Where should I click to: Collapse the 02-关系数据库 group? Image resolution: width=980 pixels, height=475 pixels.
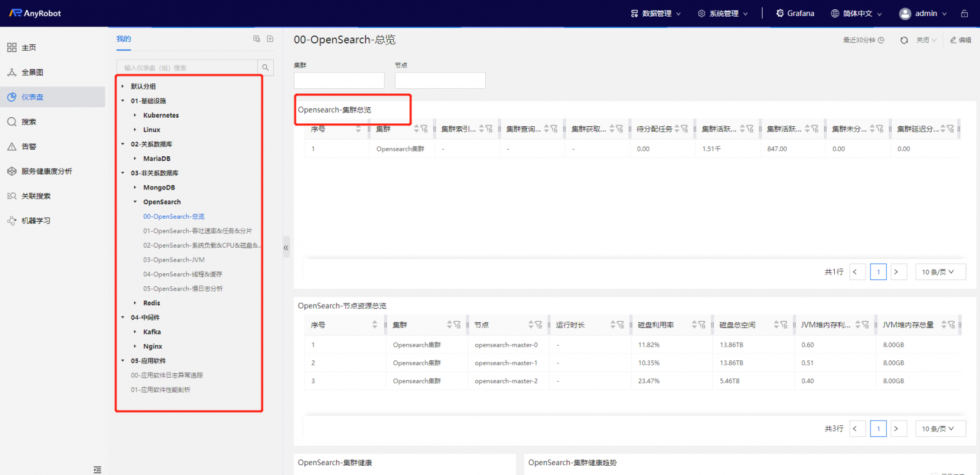pyautogui.click(x=123, y=144)
